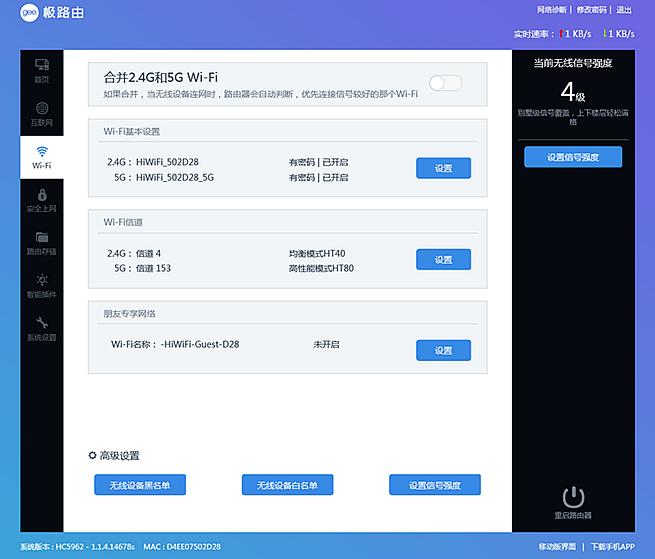655x559 pixels.
Task: Click 5G 有密码 | 已开启 status
Action: tap(318, 178)
